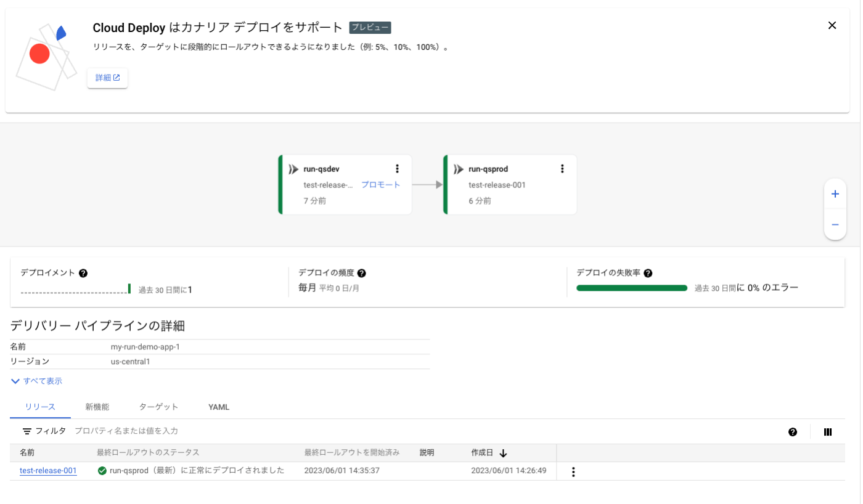
Task: Click the run-qsdev card title
Action: 321,169
